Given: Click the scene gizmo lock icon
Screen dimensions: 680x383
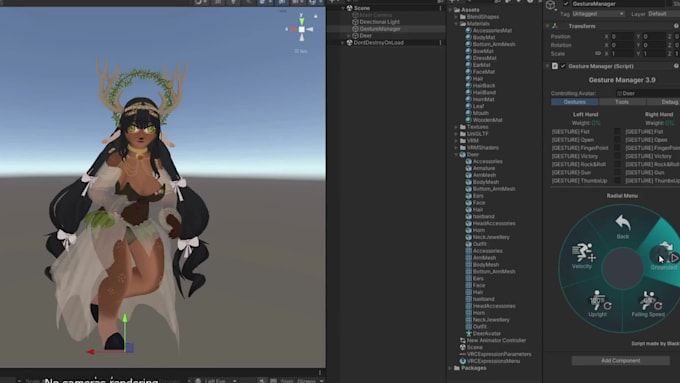Looking at the screenshot, I should [x=316, y=16].
